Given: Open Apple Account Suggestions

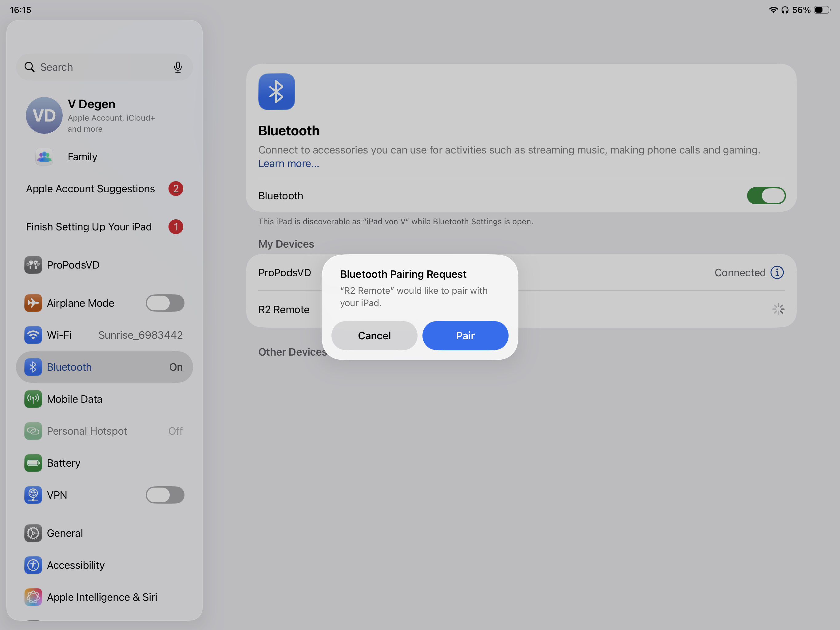Looking at the screenshot, I should [105, 189].
